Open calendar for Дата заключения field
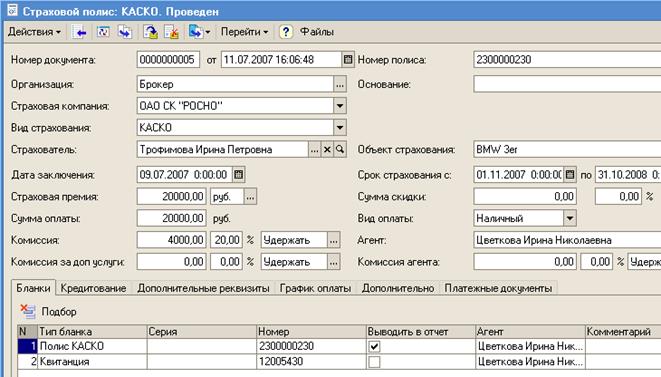 tap(239, 174)
